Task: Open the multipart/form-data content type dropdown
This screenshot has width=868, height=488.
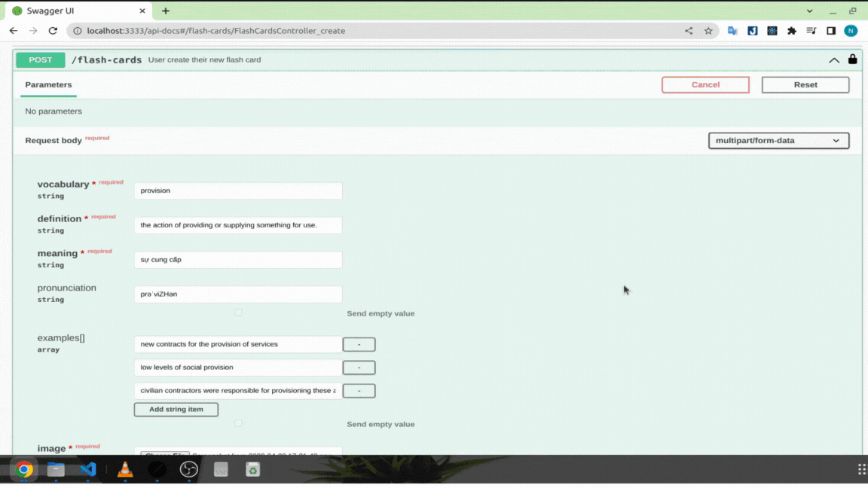Action: pos(778,141)
